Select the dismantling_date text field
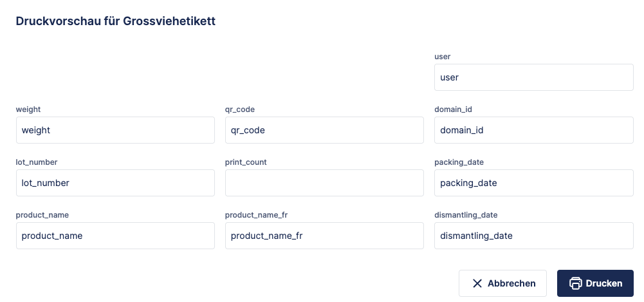Screen dimensions: 644x302 (x=533, y=236)
